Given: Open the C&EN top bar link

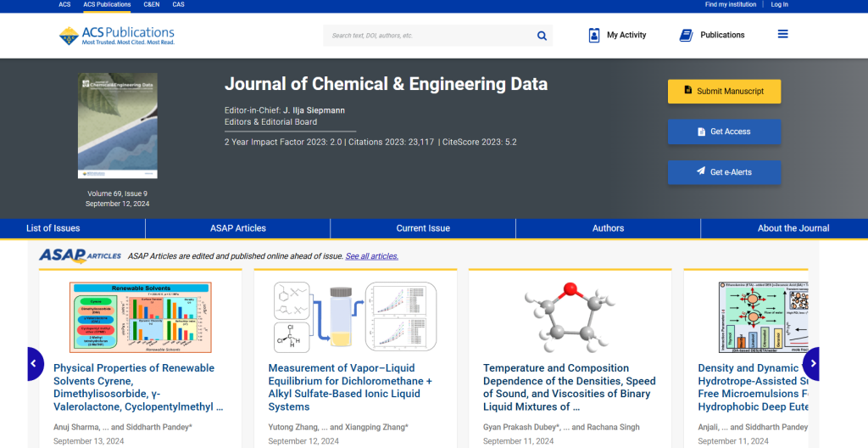Looking at the screenshot, I should (151, 4).
